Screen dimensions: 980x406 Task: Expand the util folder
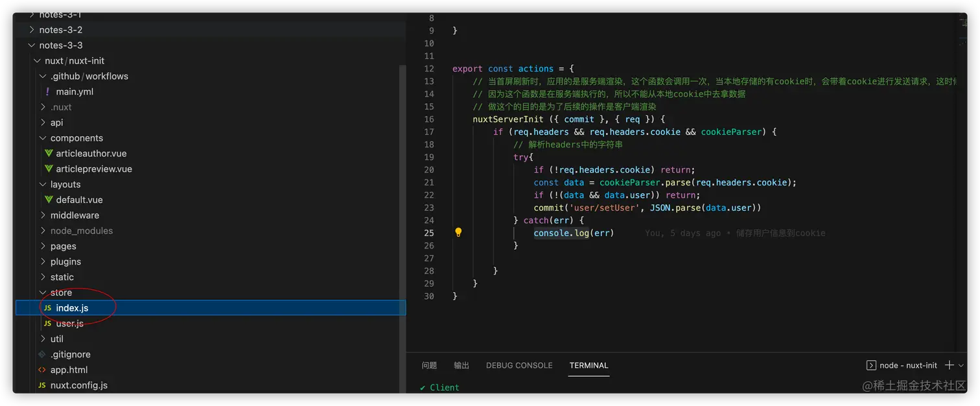coord(43,339)
